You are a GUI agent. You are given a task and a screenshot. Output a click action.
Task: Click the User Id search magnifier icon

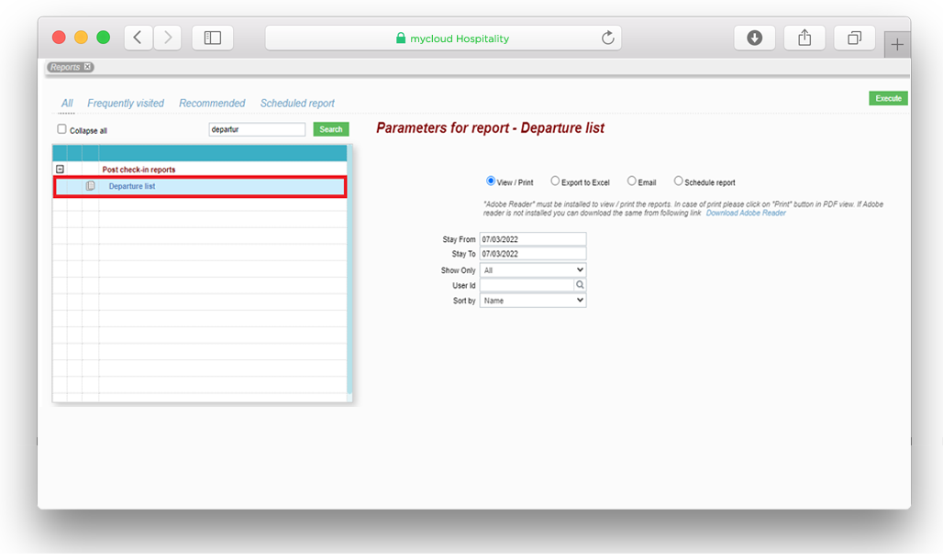point(580,285)
